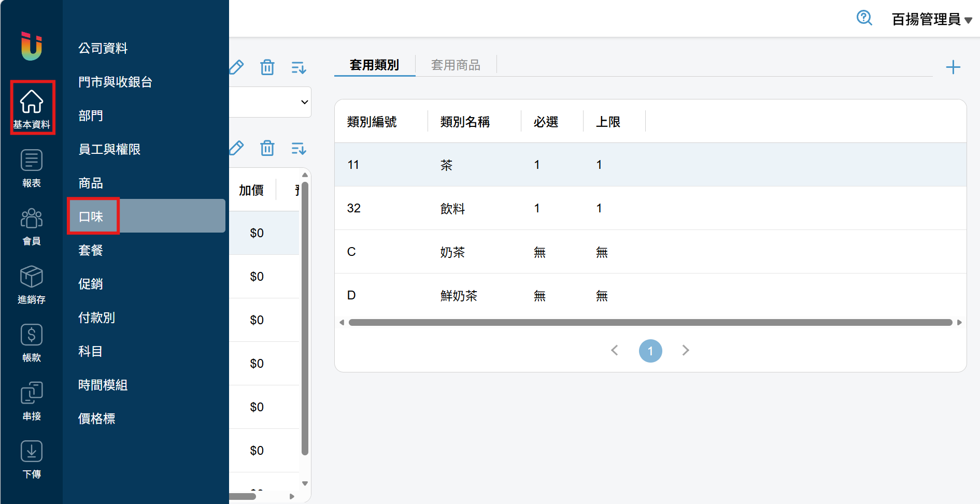Open the 下傳 download section
Viewport: 980px width, 504px height.
tap(32, 459)
